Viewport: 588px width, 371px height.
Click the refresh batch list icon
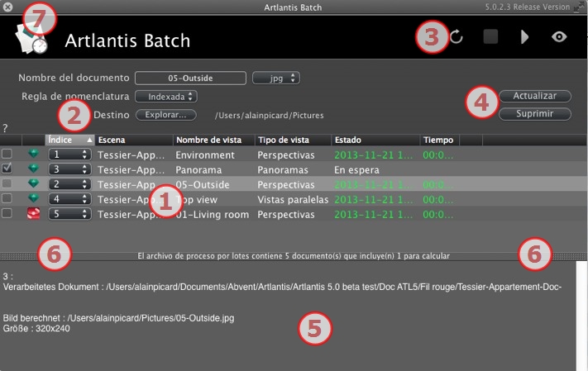456,36
